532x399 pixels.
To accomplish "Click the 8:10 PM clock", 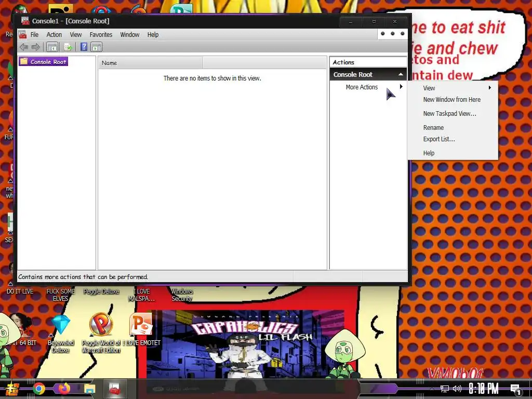I will [x=484, y=389].
